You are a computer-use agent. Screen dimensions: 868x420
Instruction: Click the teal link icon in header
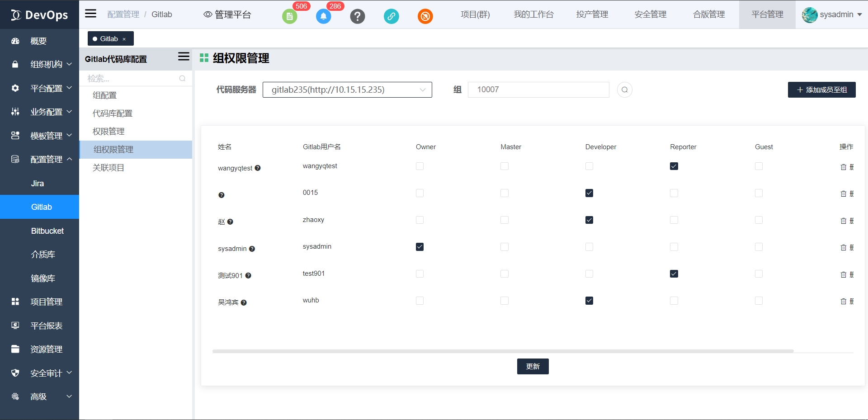[x=391, y=17]
